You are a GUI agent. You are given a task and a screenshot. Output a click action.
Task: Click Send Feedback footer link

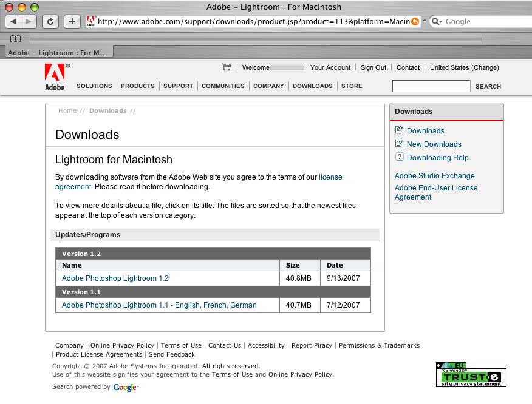click(x=172, y=354)
